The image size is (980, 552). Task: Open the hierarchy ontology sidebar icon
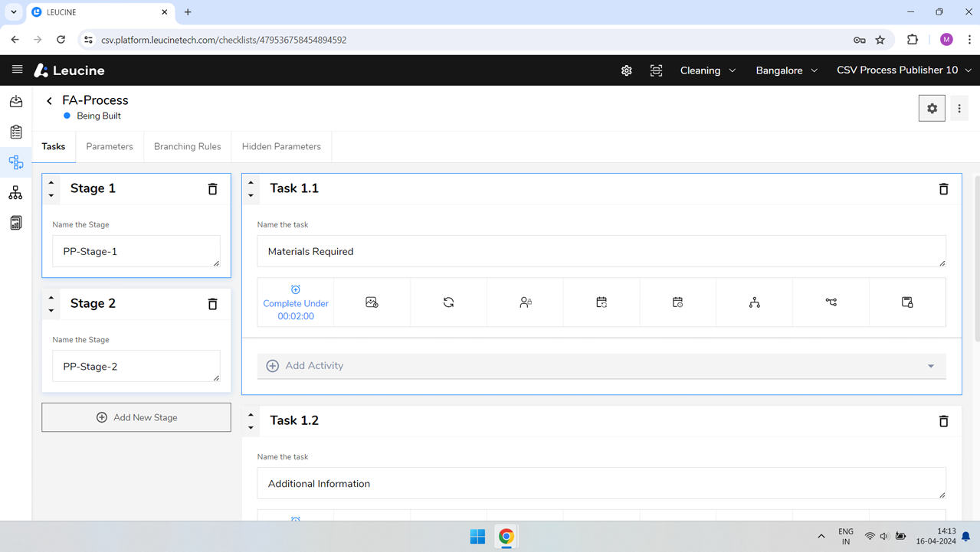tap(16, 193)
